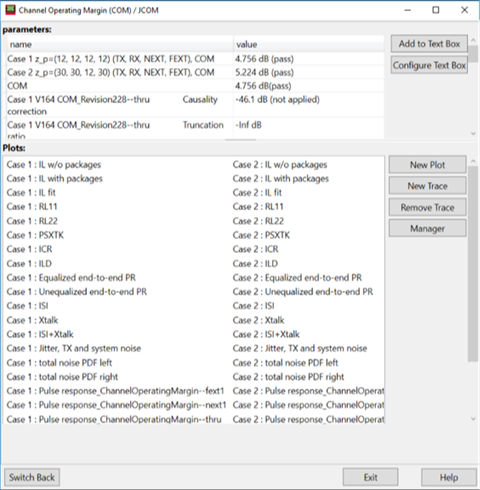Select Case 2 : RL22 plot entry
The height and width of the screenshot is (490, 480).
(x=258, y=221)
